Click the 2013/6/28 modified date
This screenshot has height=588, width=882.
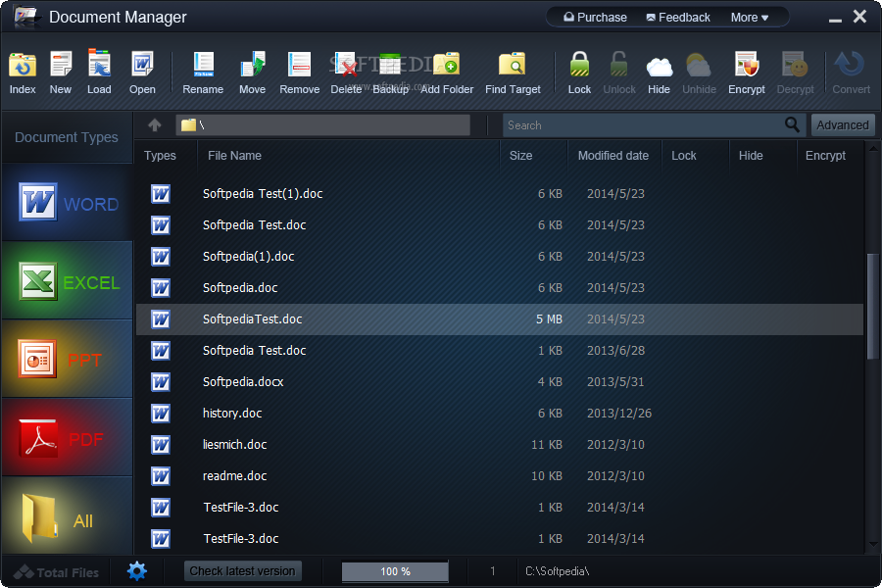tap(615, 351)
